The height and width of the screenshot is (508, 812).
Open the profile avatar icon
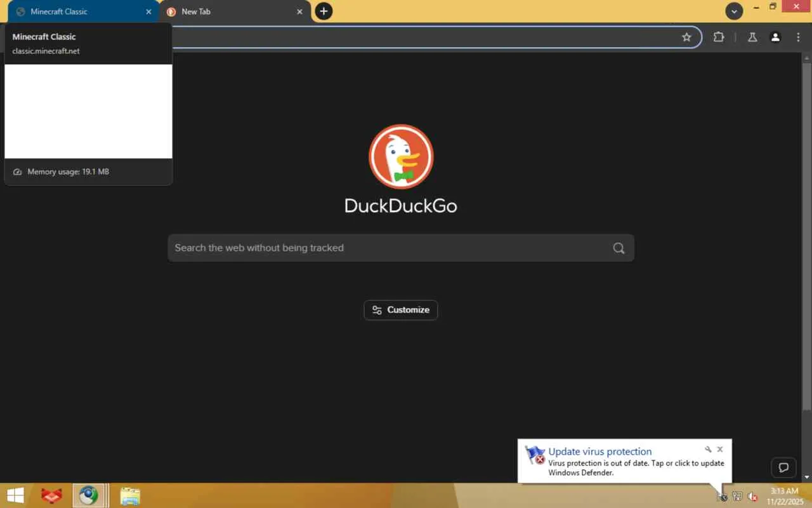[775, 37]
